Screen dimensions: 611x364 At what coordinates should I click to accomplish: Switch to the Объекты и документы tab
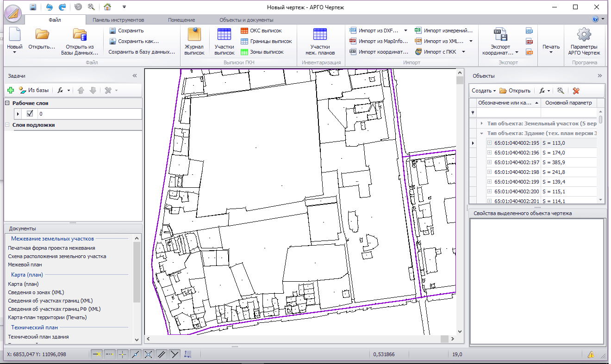(x=246, y=20)
